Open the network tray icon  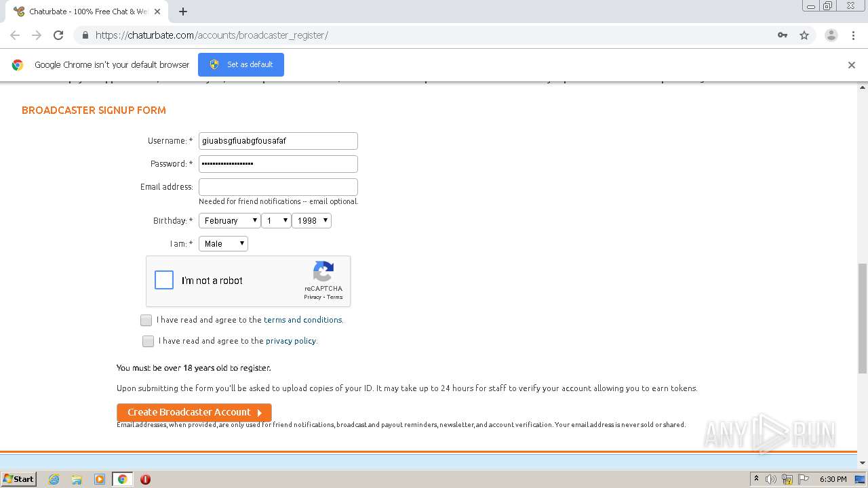(x=787, y=479)
